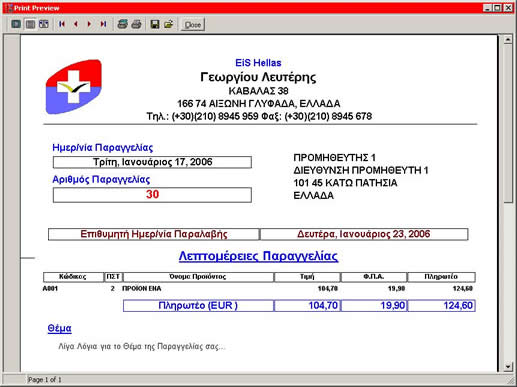Go to the first page

pyautogui.click(x=62, y=24)
